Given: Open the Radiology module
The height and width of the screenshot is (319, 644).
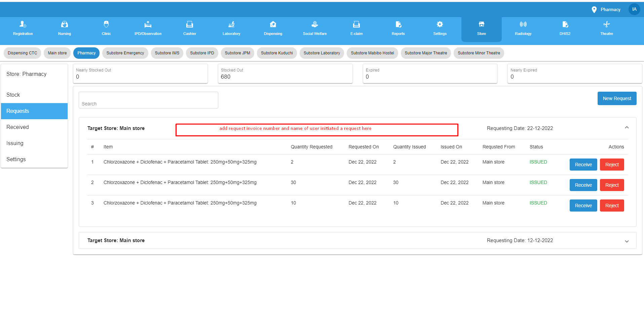Looking at the screenshot, I should [x=523, y=29].
